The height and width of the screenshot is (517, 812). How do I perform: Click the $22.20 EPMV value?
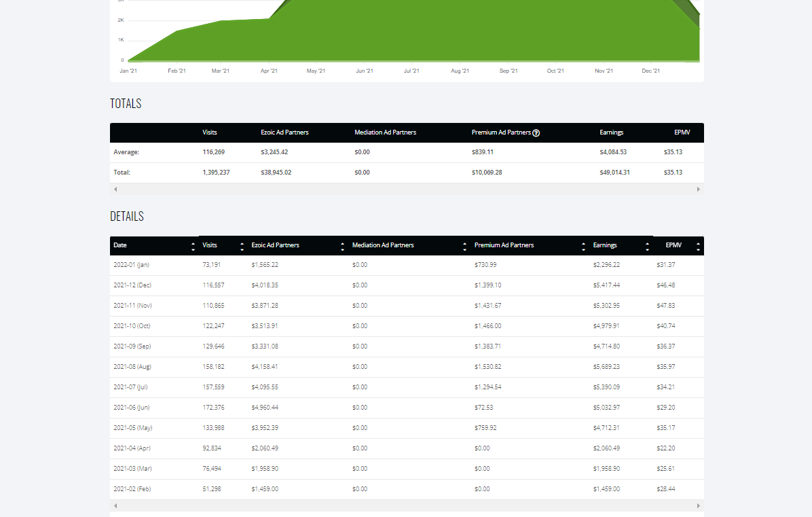[x=666, y=448]
